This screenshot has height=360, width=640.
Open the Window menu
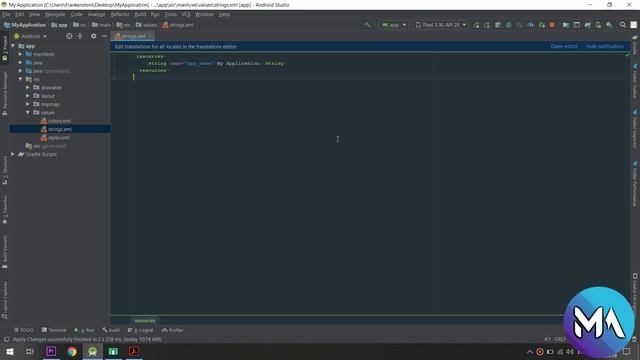click(204, 14)
